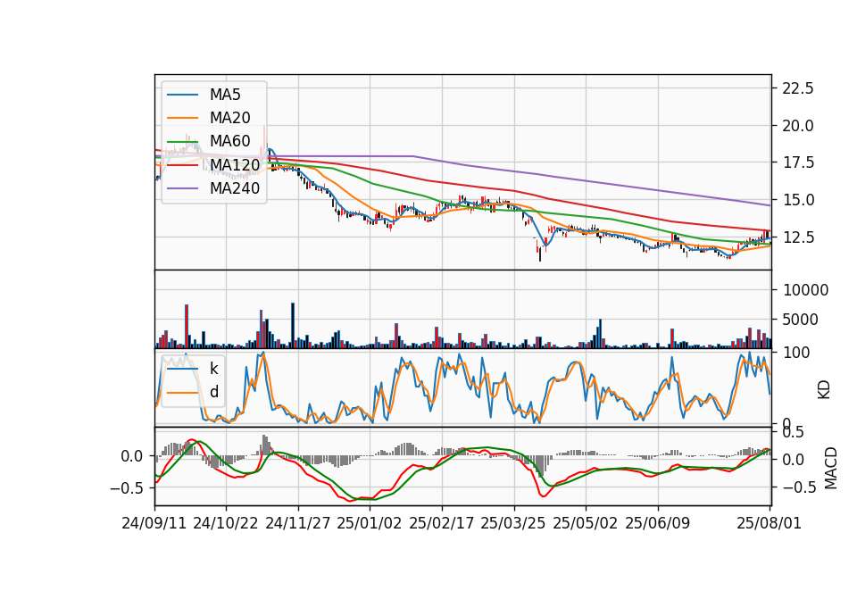
Task: Click the 0.0 left MACD axis label
Action: pyautogui.click(x=132, y=456)
